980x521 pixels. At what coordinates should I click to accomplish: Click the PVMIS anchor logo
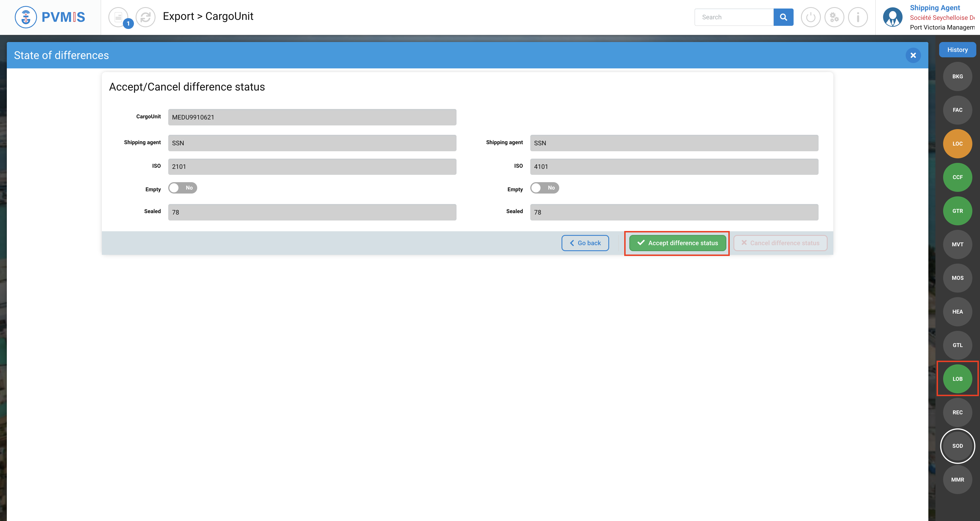[x=26, y=17]
